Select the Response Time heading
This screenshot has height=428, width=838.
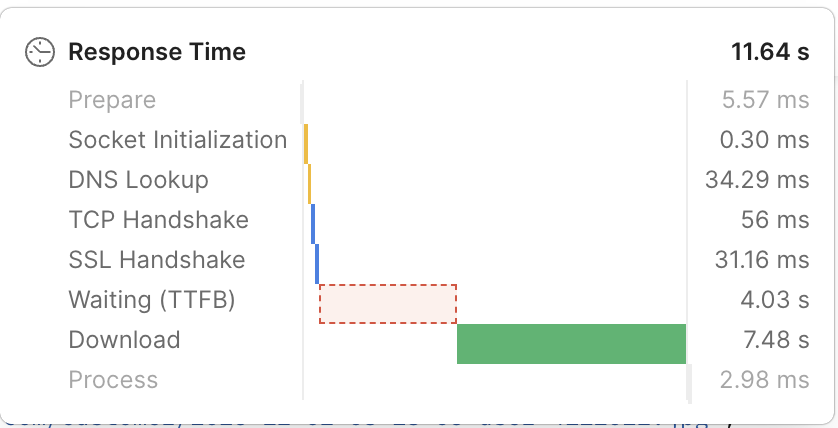click(157, 52)
